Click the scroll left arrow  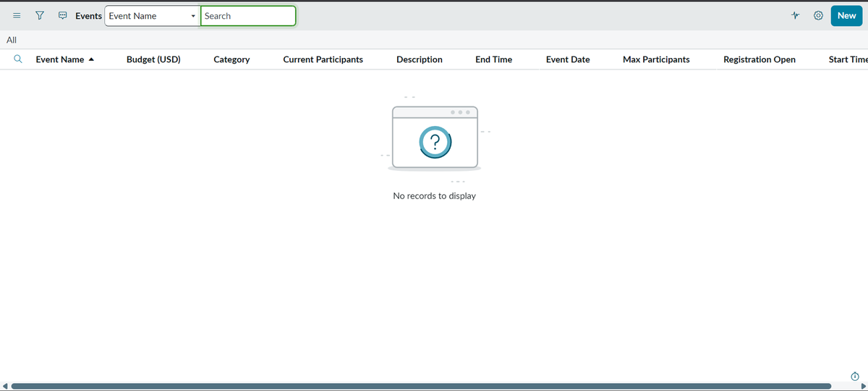(5, 386)
